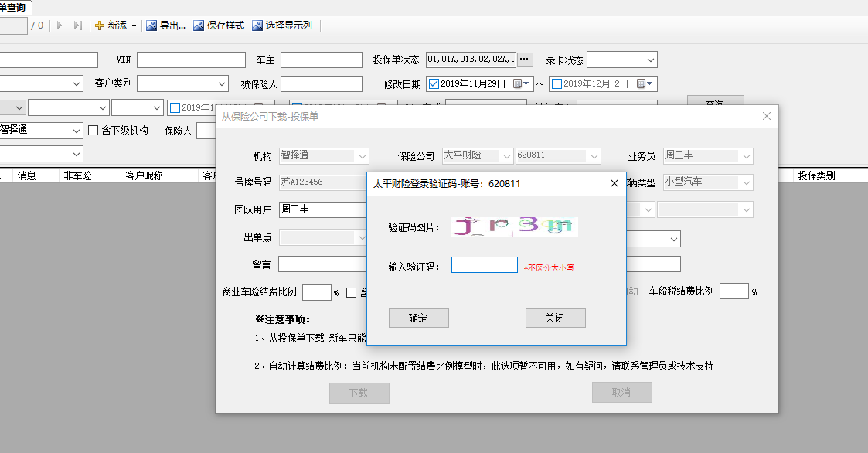The height and width of the screenshot is (453, 868).
Task: Click the 关闭 close button
Action: point(555,318)
